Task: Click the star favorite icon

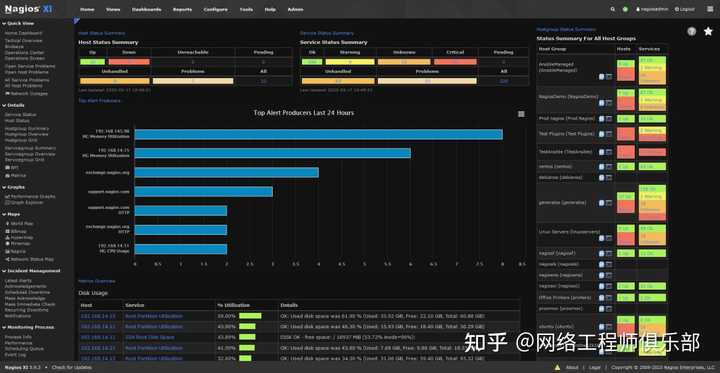Action: pyautogui.click(x=708, y=32)
